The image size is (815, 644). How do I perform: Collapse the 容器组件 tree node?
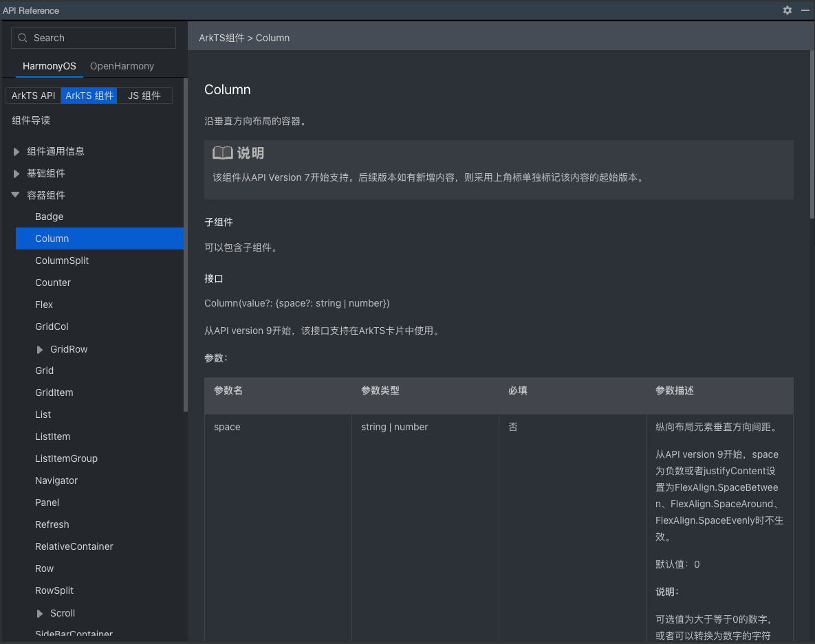[16, 195]
